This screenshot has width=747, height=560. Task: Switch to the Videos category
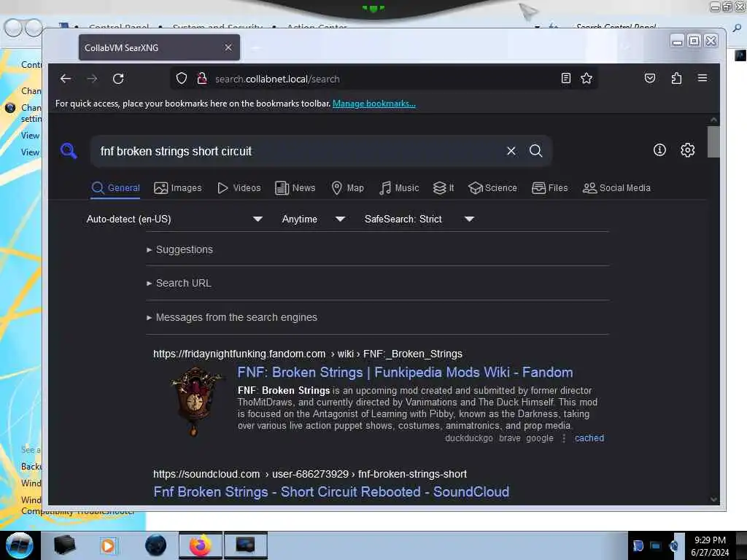click(239, 188)
